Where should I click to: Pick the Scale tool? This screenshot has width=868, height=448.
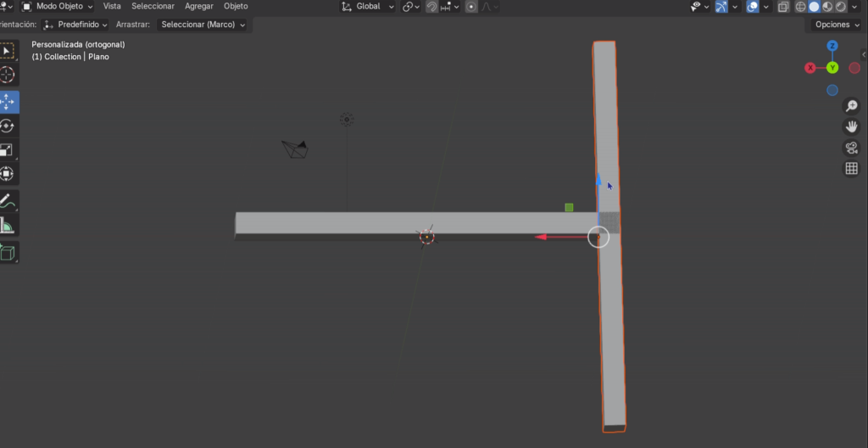[x=7, y=150]
